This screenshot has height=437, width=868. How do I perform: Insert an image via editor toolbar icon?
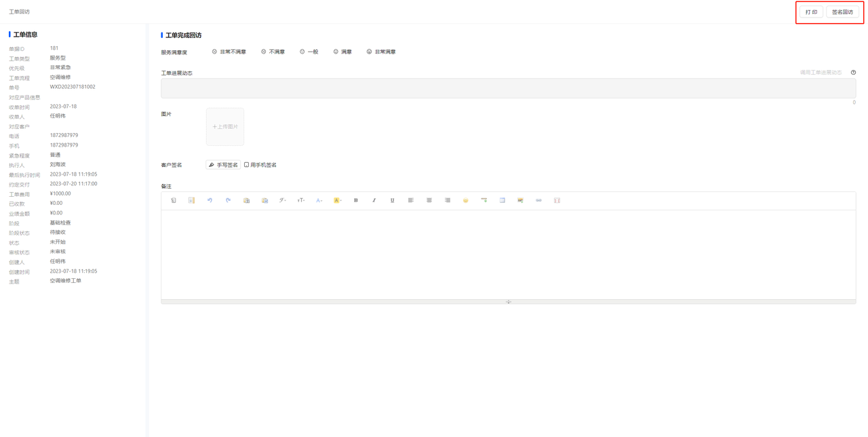point(521,200)
